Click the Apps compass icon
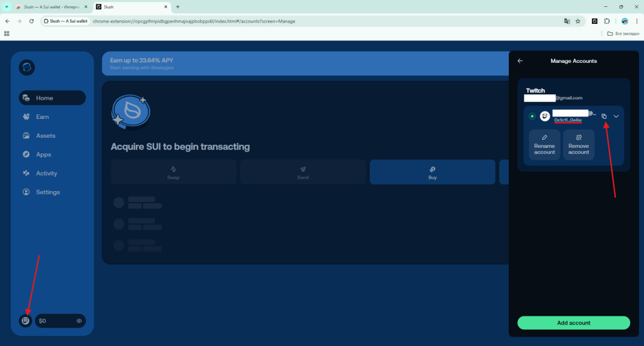The image size is (644, 346). point(26,155)
